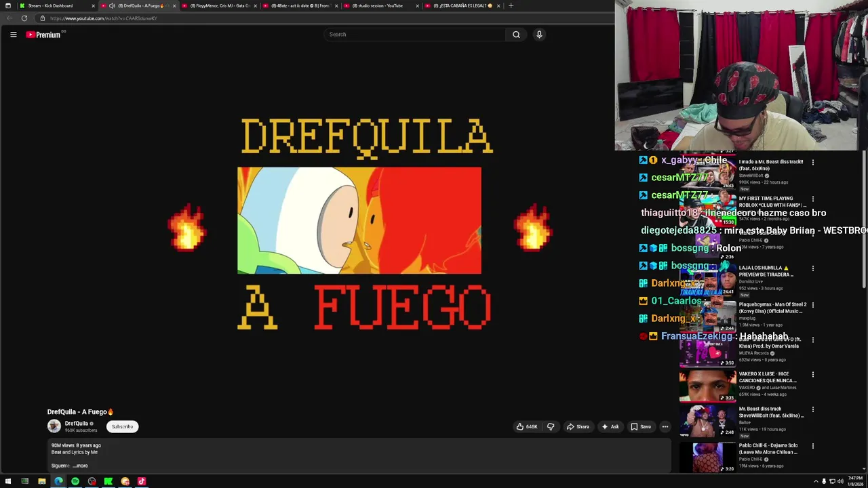868x488 pixels.
Task: Focus the YouTube search field
Action: click(x=414, y=35)
